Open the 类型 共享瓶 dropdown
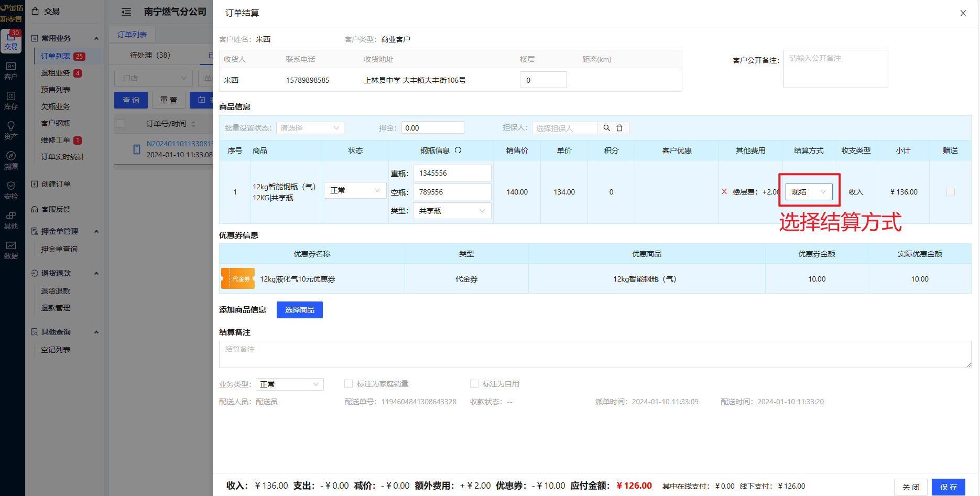The width and height of the screenshot is (980, 496). [x=452, y=211]
